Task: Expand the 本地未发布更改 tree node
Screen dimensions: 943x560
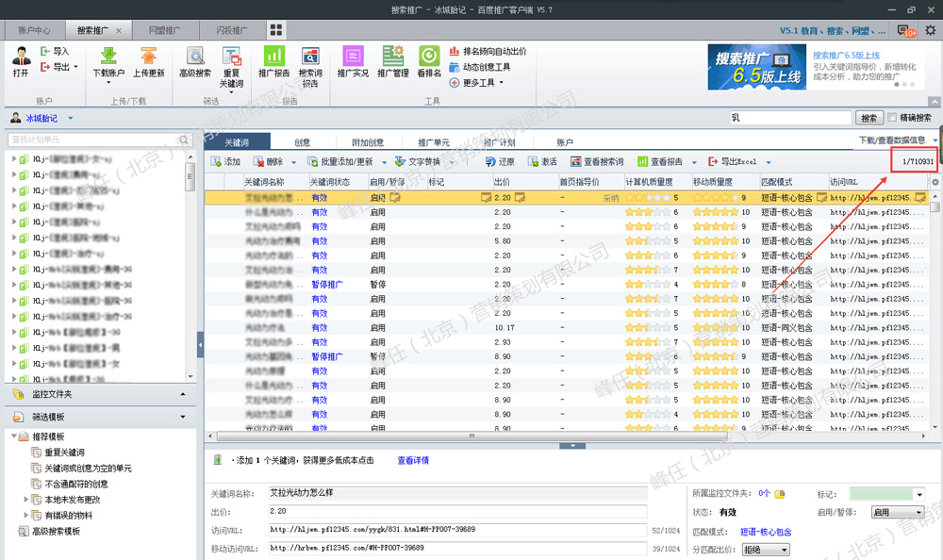Action: pyautogui.click(x=25, y=500)
